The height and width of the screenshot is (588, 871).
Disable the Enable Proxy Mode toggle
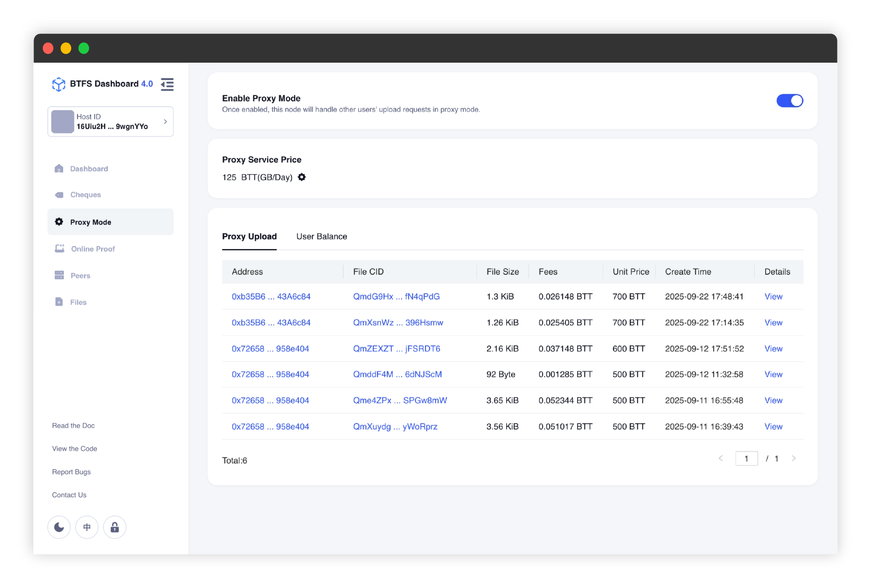789,101
